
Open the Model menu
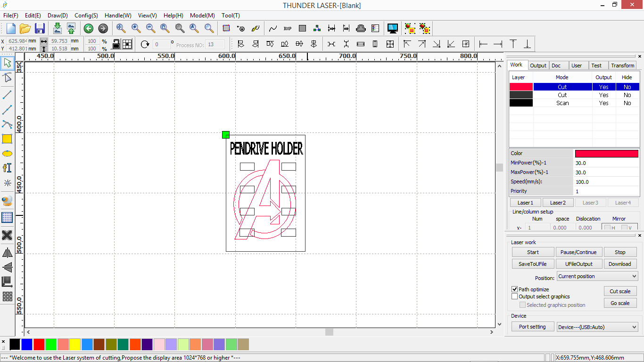pyautogui.click(x=202, y=15)
